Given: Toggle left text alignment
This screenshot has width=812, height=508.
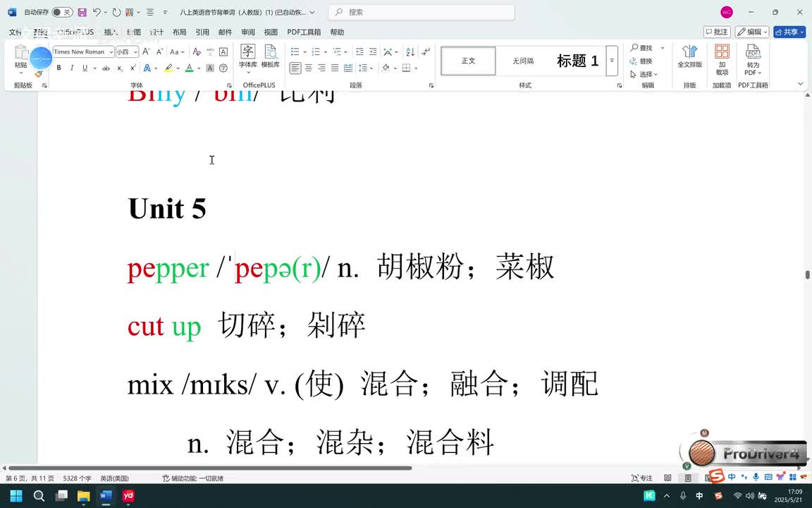Looking at the screenshot, I should [295, 68].
